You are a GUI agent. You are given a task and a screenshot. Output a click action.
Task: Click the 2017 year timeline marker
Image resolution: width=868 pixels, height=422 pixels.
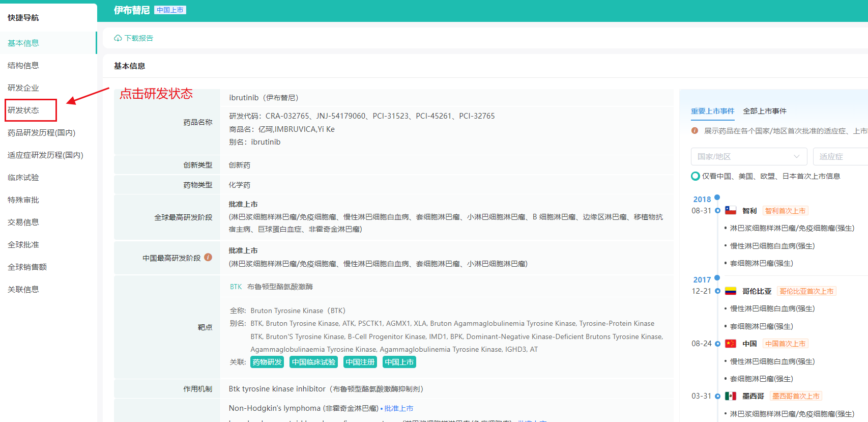717,277
